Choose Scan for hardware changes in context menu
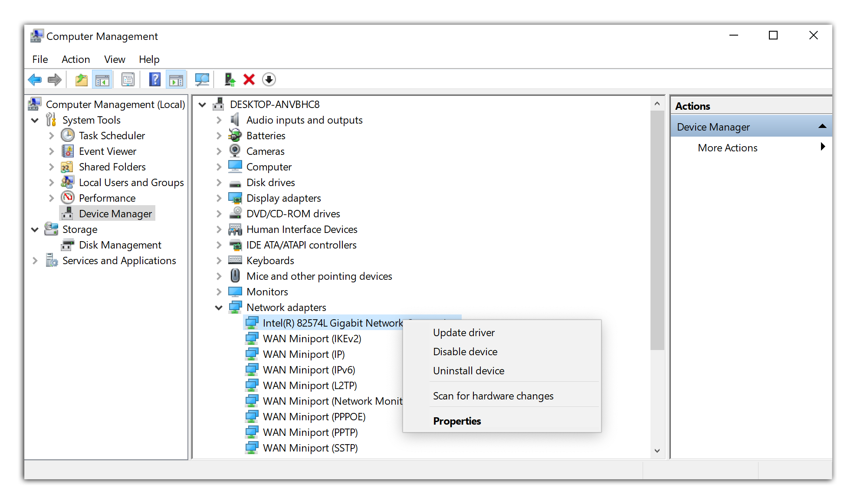This screenshot has width=857, height=504. click(502, 396)
